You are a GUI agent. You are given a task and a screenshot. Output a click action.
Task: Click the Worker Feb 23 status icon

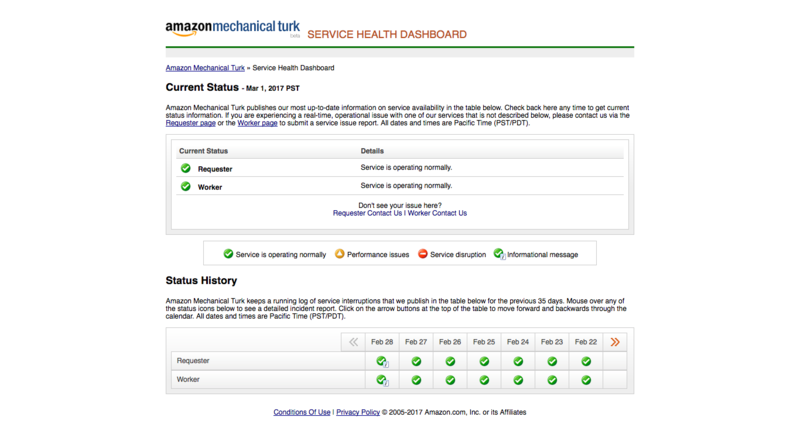552,380
